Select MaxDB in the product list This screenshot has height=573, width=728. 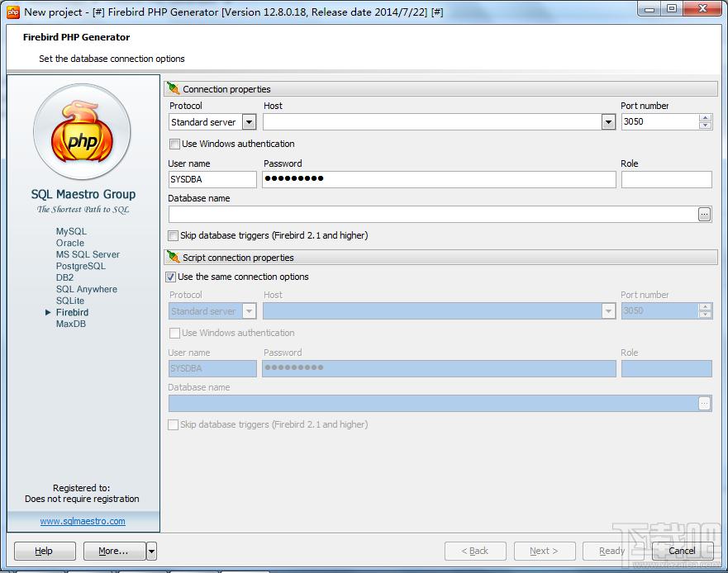click(70, 324)
